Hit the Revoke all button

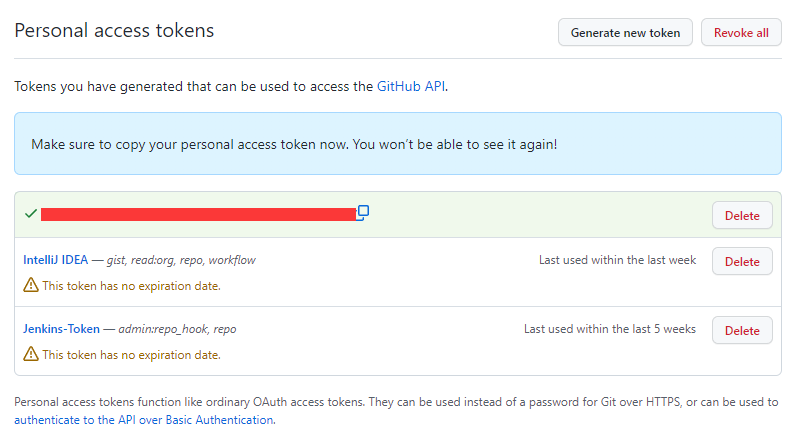(x=741, y=33)
